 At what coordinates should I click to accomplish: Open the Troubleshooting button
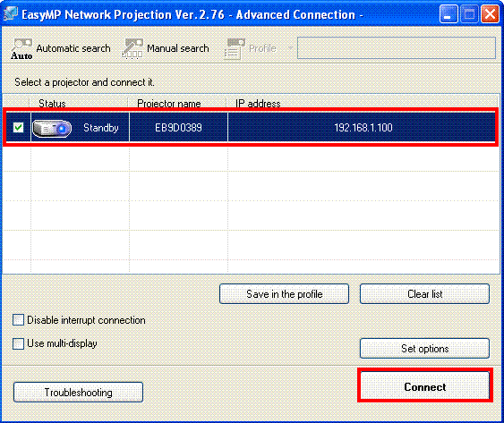pos(78,393)
